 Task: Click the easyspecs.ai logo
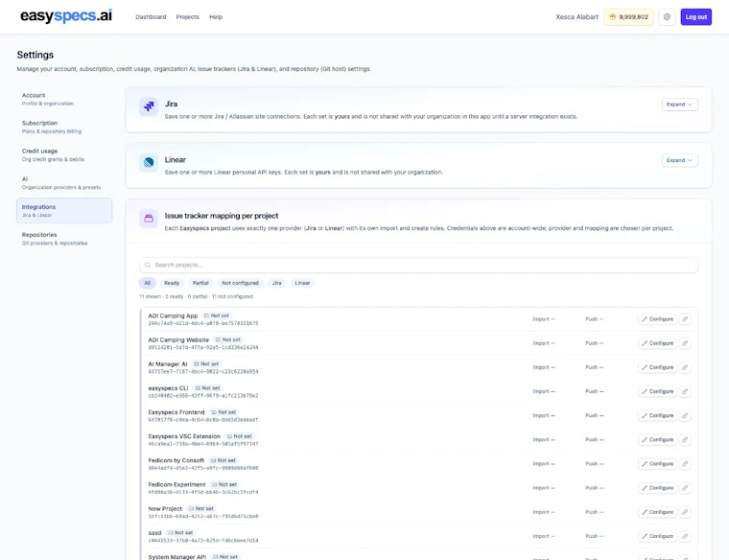66,15
